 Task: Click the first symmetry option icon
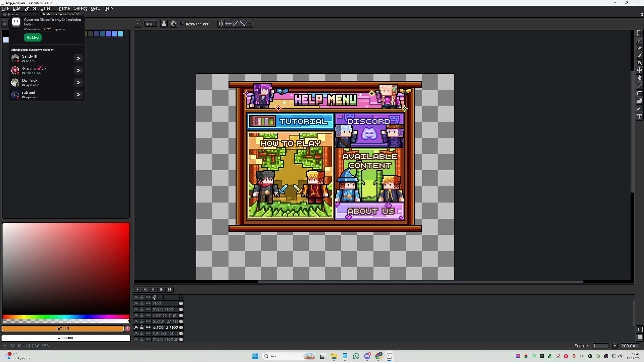[x=221, y=24]
